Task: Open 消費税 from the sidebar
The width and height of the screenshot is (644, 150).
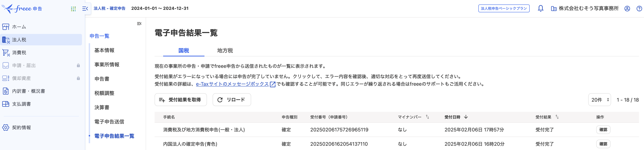Action: [x=19, y=53]
